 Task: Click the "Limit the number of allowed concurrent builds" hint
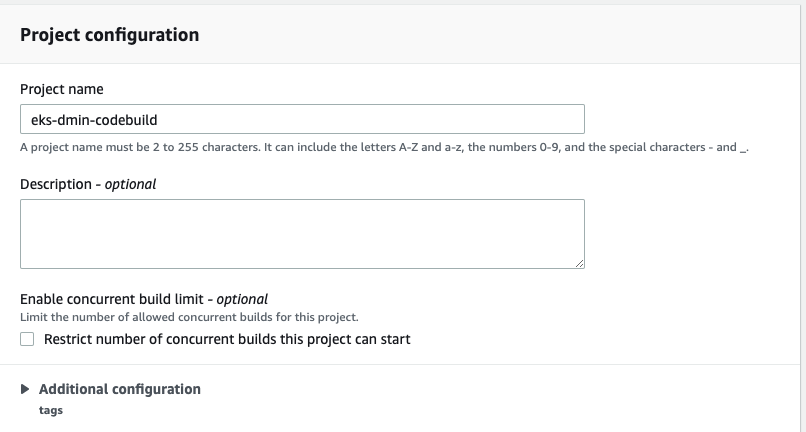tap(189, 317)
